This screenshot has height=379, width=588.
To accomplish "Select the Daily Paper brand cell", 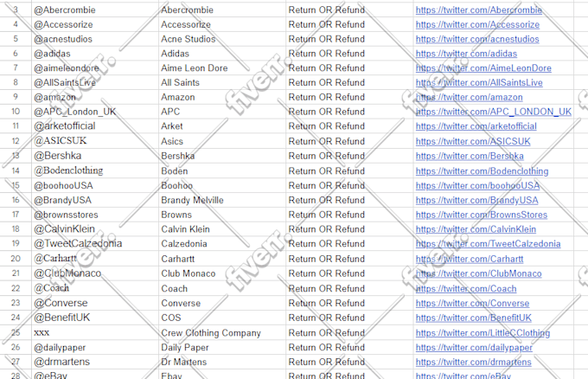I will [222, 347].
